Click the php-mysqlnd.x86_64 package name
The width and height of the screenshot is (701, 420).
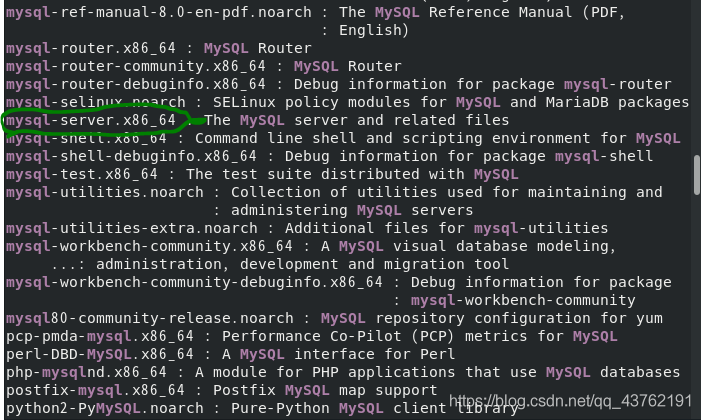[x=86, y=372]
